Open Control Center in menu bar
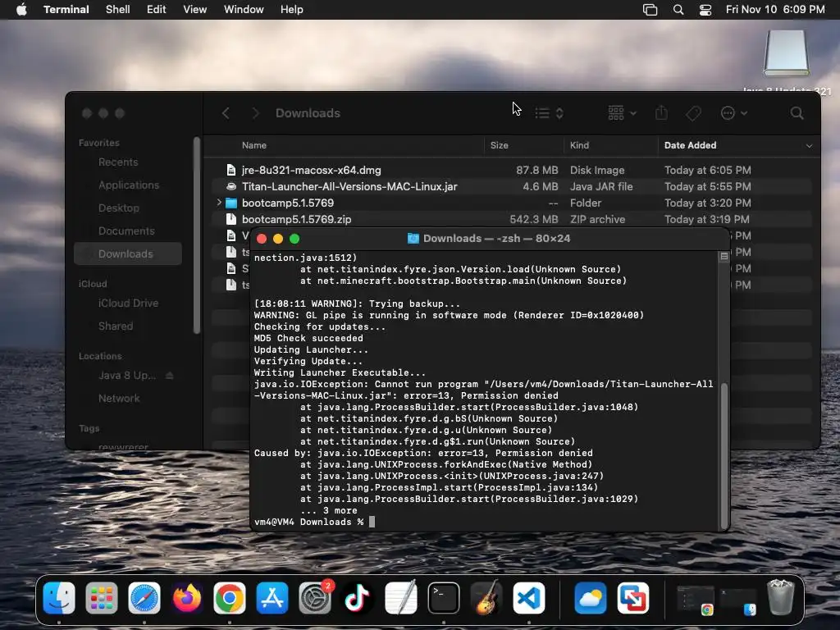This screenshot has width=840, height=630. point(705,9)
